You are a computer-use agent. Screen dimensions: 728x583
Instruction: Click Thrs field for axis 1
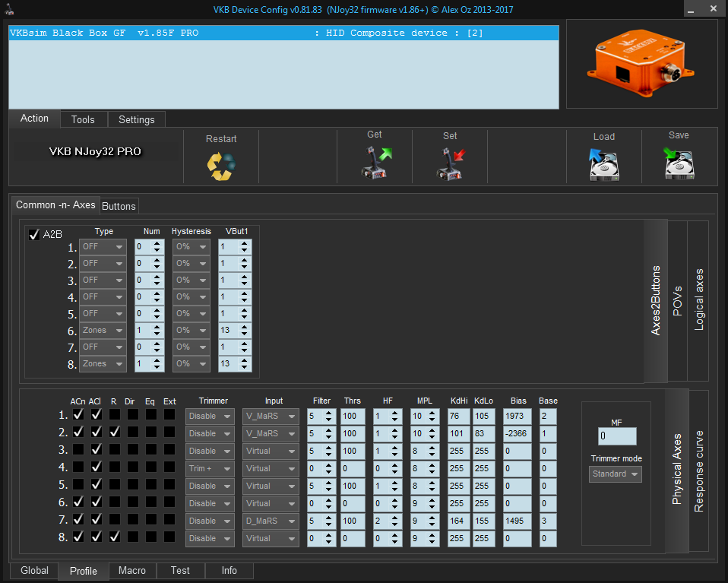pyautogui.click(x=353, y=417)
